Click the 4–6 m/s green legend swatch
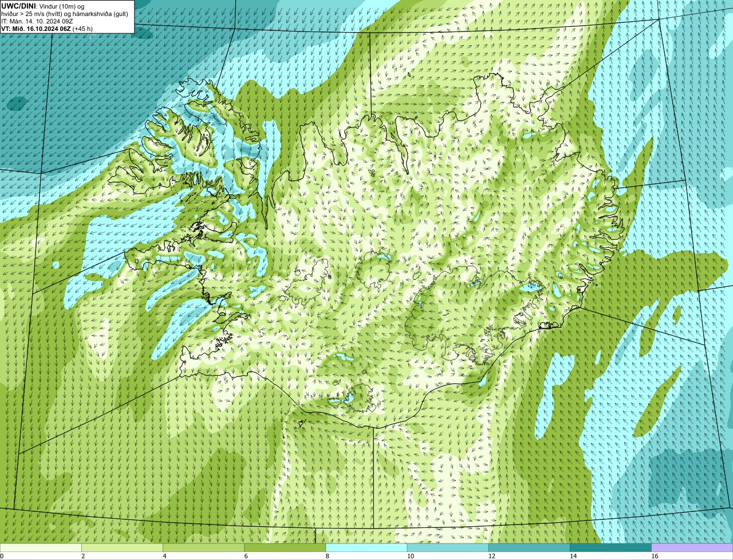This screenshot has height=560, width=733. pos(204,547)
